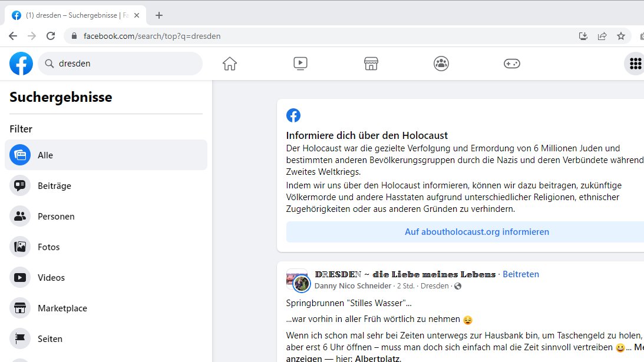Image resolution: width=644 pixels, height=362 pixels.
Task: Open the apps grid menu icon
Action: point(635,64)
